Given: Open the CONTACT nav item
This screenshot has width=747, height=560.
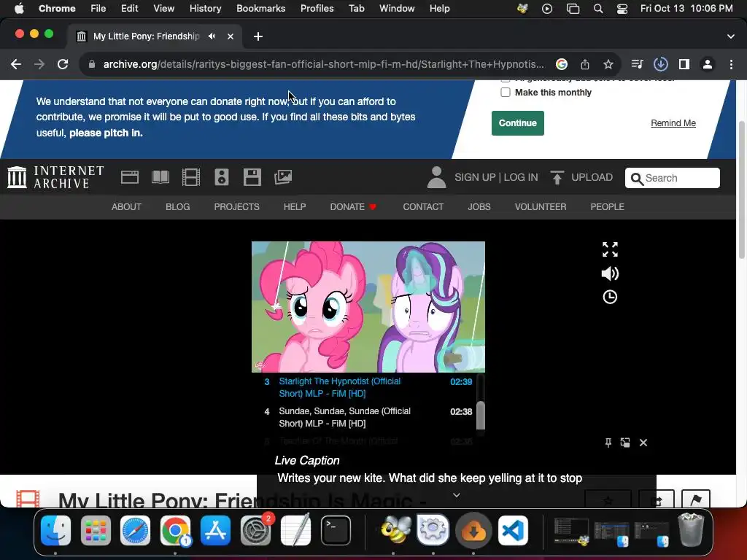Looking at the screenshot, I should [x=423, y=206].
